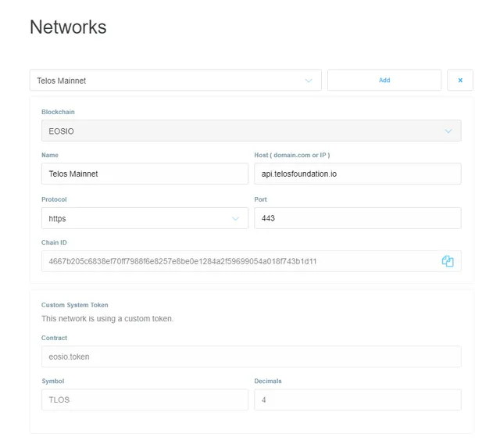Click 'This network is using a custom token.' text

click(108, 318)
